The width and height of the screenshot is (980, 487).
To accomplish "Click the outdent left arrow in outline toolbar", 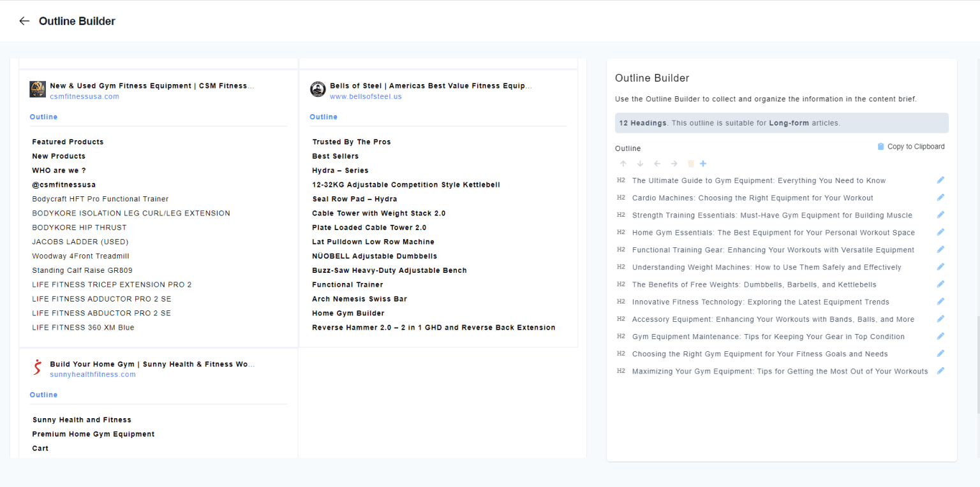I will click(657, 164).
